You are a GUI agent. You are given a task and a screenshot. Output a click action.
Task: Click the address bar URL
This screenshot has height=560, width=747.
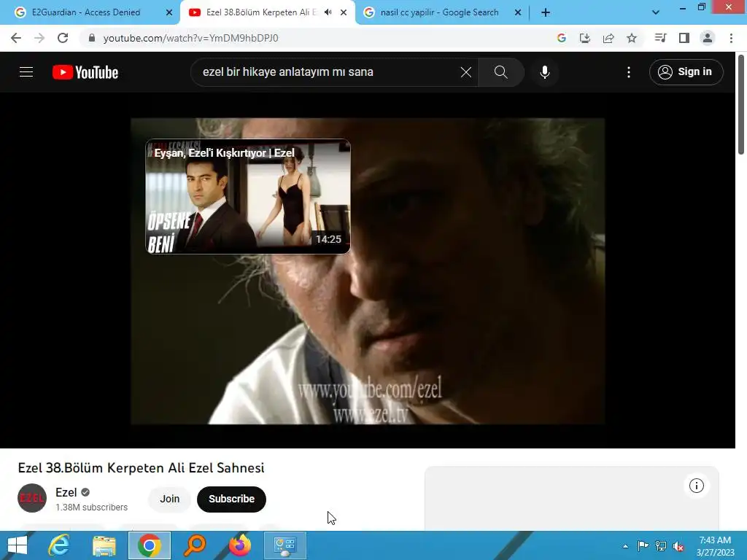tap(190, 38)
